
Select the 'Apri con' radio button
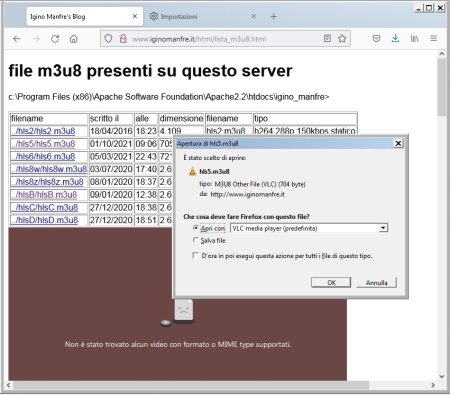tap(196, 228)
